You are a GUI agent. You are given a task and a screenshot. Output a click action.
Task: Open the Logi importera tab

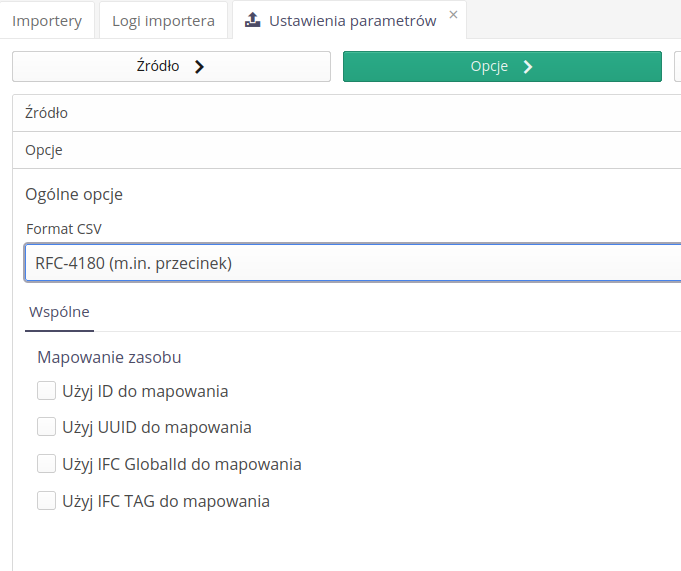(x=161, y=20)
